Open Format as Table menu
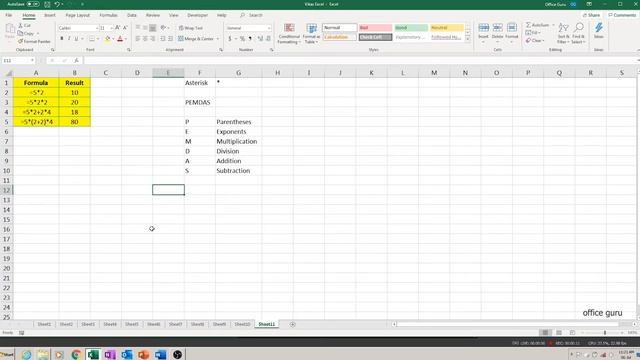The height and width of the screenshot is (360, 640). click(x=311, y=33)
